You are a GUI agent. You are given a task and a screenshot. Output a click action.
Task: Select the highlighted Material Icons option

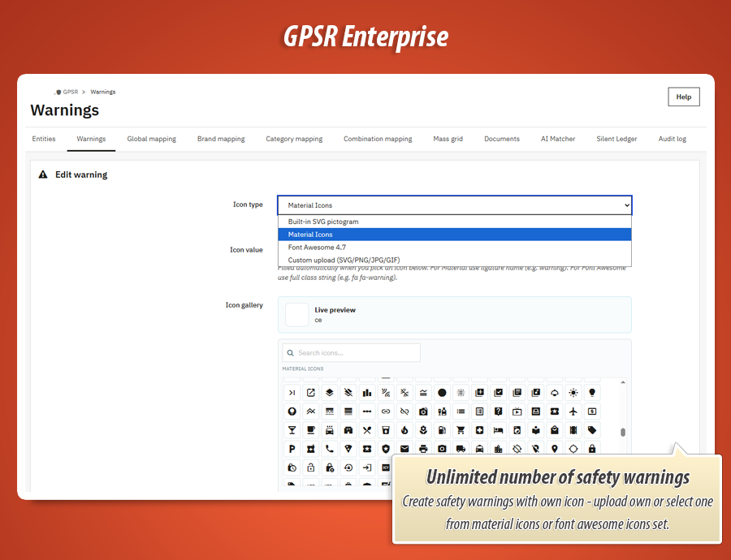pyautogui.click(x=455, y=235)
